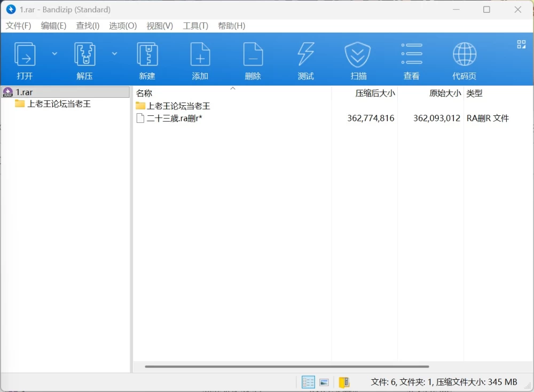Screen dimensions: 534x392
Task: Open the 帮助(H) menu
Action: point(232,26)
